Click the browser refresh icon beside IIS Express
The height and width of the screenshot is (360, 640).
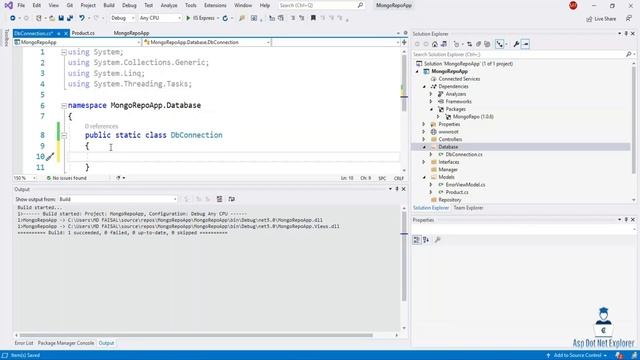click(x=225, y=18)
